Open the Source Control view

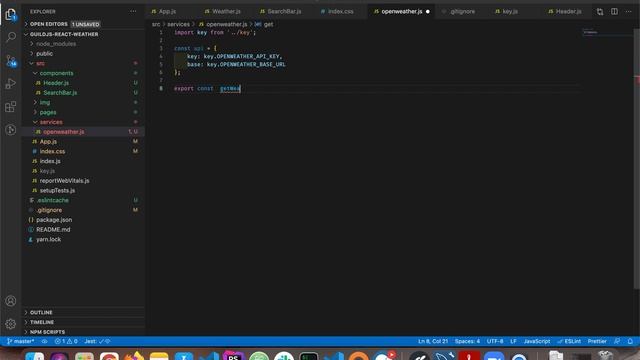(x=11, y=61)
